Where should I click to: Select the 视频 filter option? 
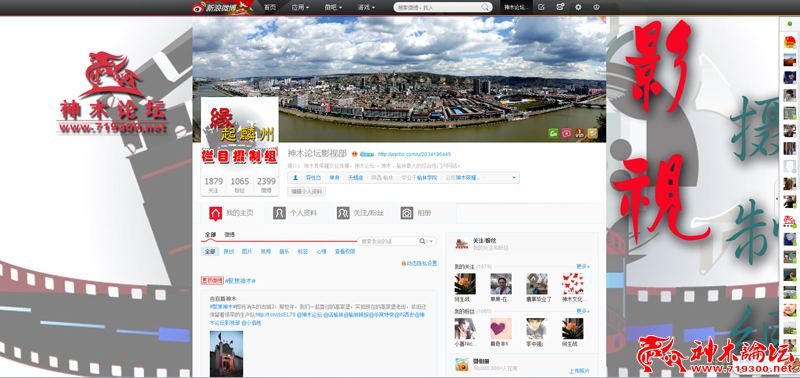266,251
